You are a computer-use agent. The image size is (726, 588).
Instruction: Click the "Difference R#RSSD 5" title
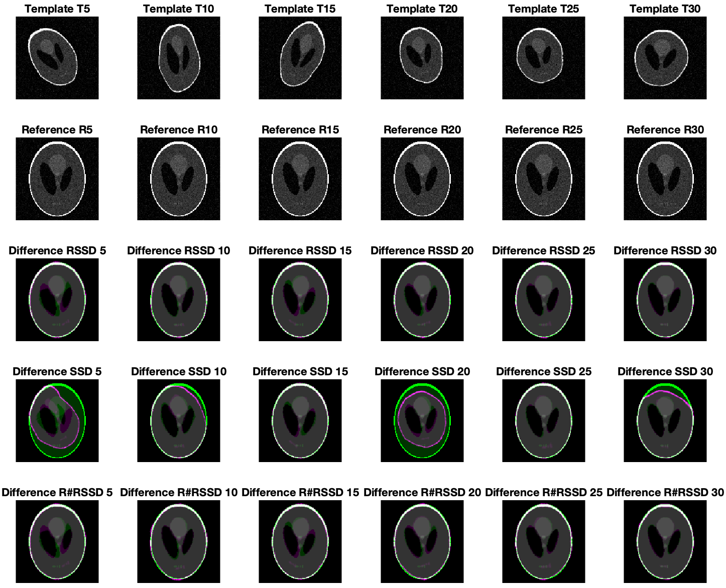(x=57, y=493)
